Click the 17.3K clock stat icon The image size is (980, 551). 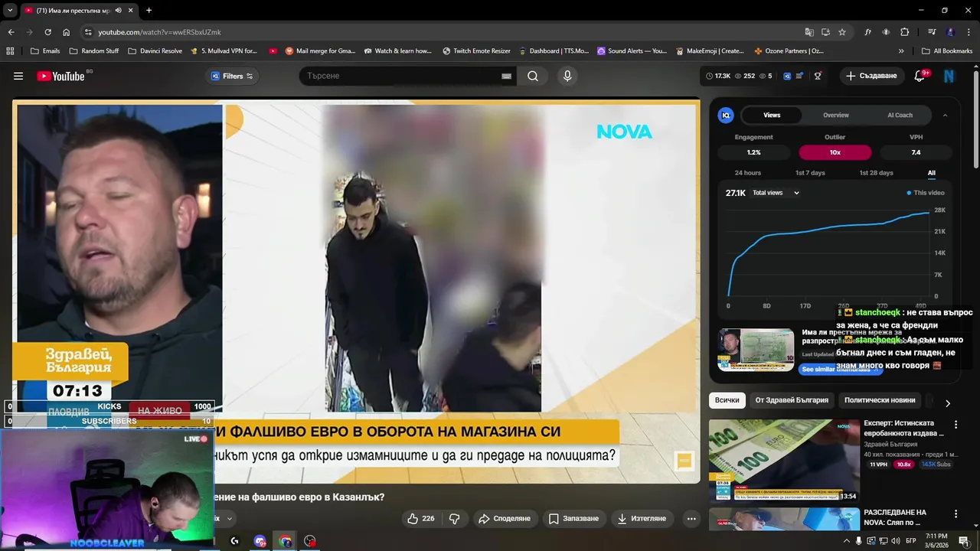[x=718, y=76]
